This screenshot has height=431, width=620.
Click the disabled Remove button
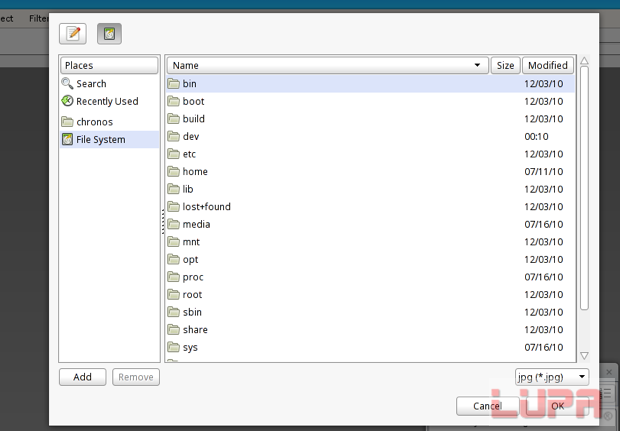136,377
